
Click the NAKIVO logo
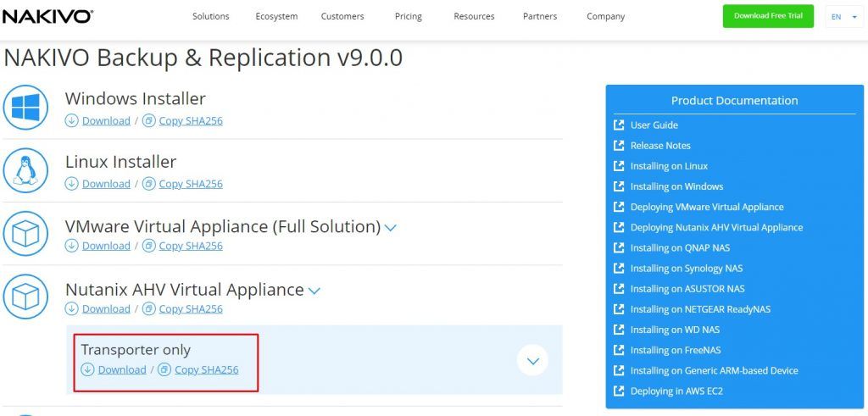point(47,17)
